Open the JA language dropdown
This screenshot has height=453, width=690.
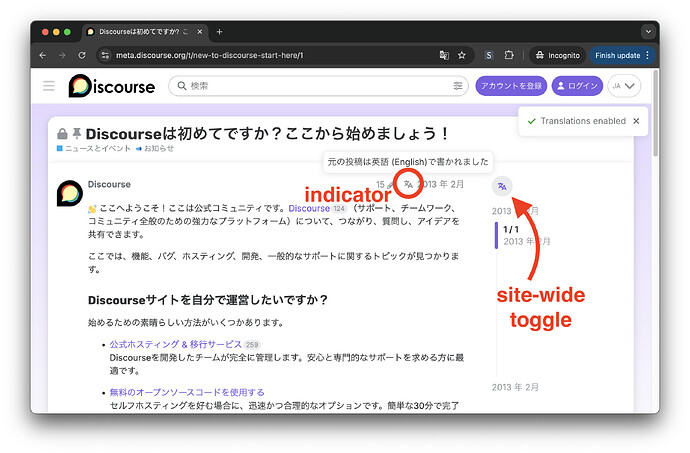click(x=624, y=86)
